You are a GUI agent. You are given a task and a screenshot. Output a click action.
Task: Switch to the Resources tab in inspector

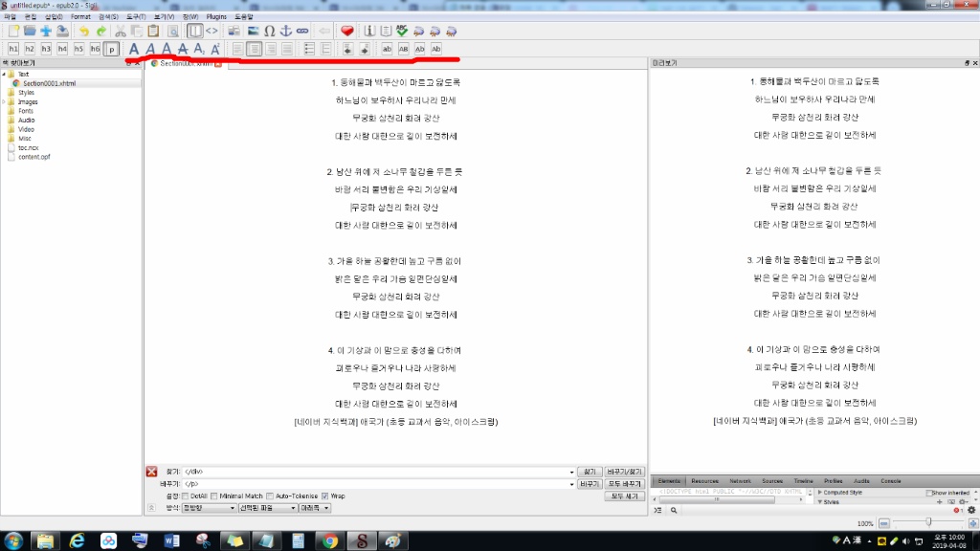tap(704, 481)
